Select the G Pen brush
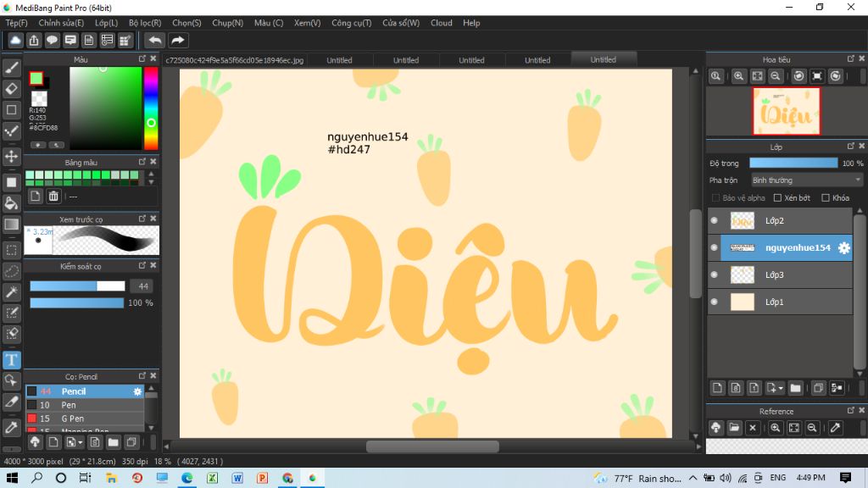The width and height of the screenshot is (868, 488). point(85,419)
